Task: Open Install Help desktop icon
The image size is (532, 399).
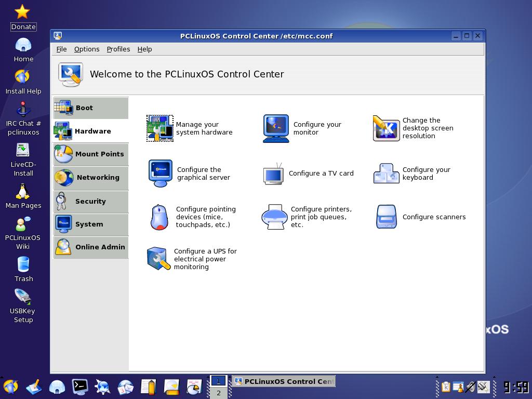Action: (x=23, y=82)
